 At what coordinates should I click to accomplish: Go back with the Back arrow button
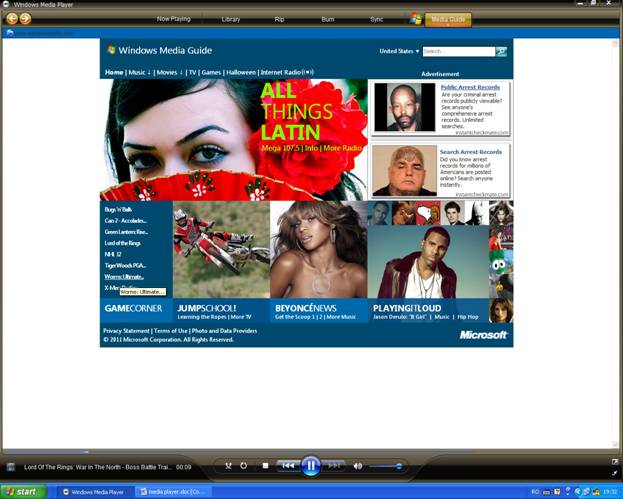12,18
